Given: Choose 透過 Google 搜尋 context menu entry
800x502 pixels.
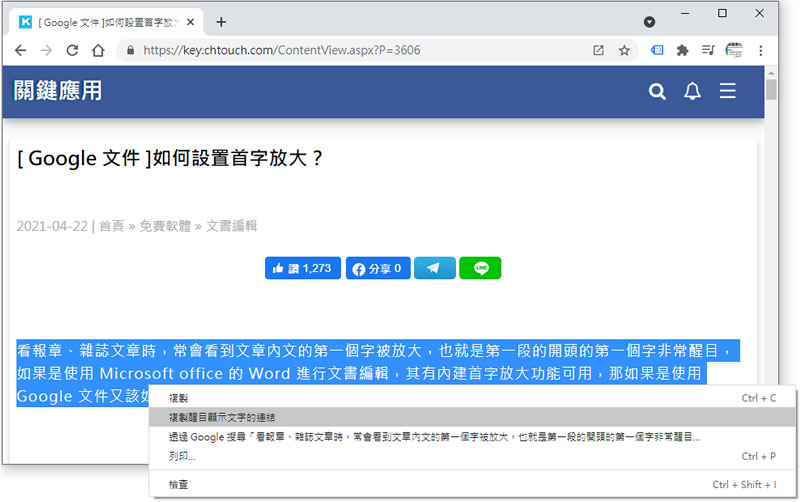Looking at the screenshot, I should (x=472, y=437).
